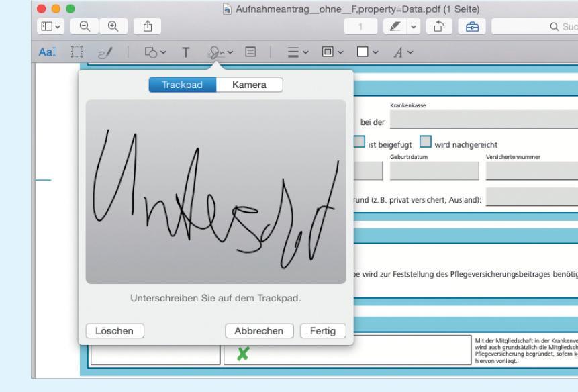
Task: Click the sidebar view icon
Action: [47, 27]
